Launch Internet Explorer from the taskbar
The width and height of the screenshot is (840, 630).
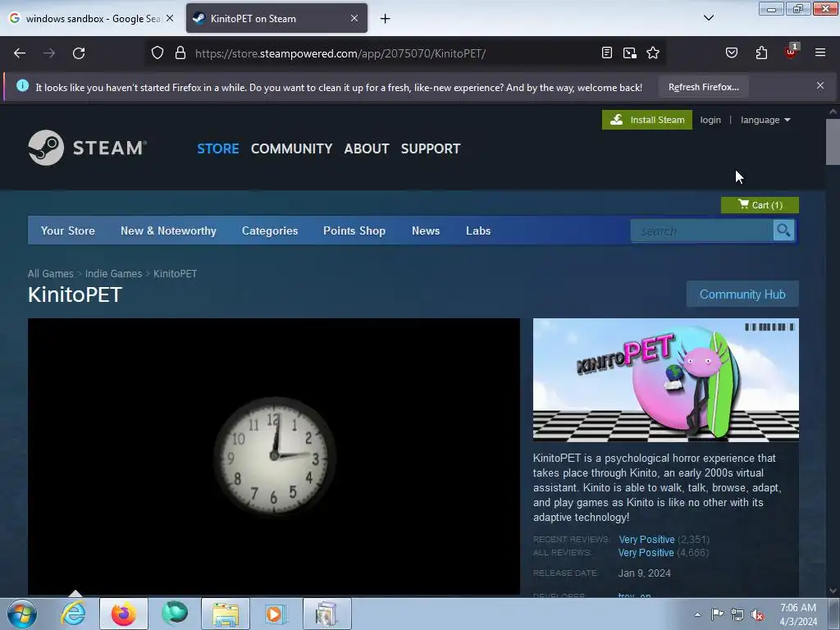click(73, 614)
